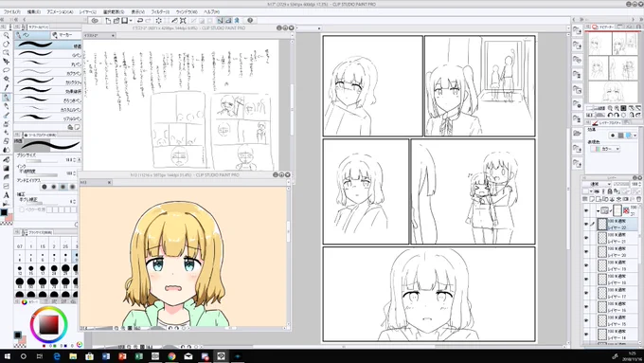Click the Save icon in command bar
Screen dimensions: 644x363
click(x=124, y=20)
